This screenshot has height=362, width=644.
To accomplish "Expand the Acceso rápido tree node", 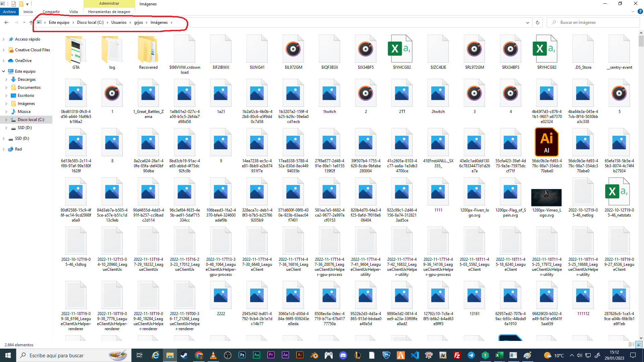I will 3,39.
